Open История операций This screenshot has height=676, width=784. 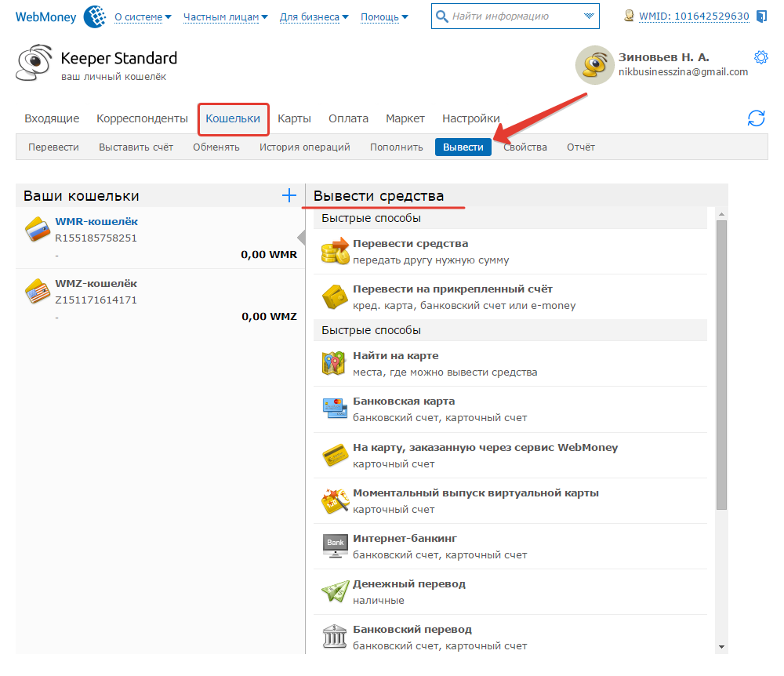[304, 147]
